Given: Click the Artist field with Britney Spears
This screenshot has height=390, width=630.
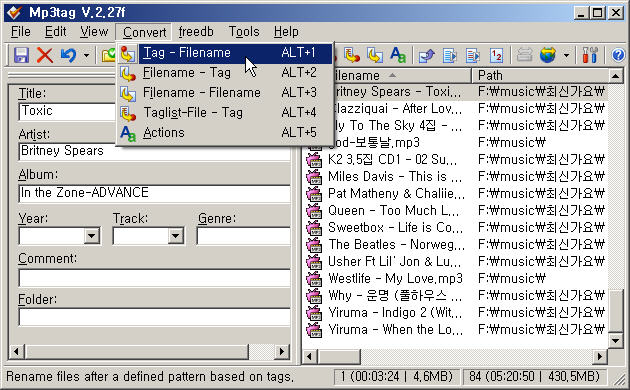Looking at the screenshot, I should coord(154,152).
